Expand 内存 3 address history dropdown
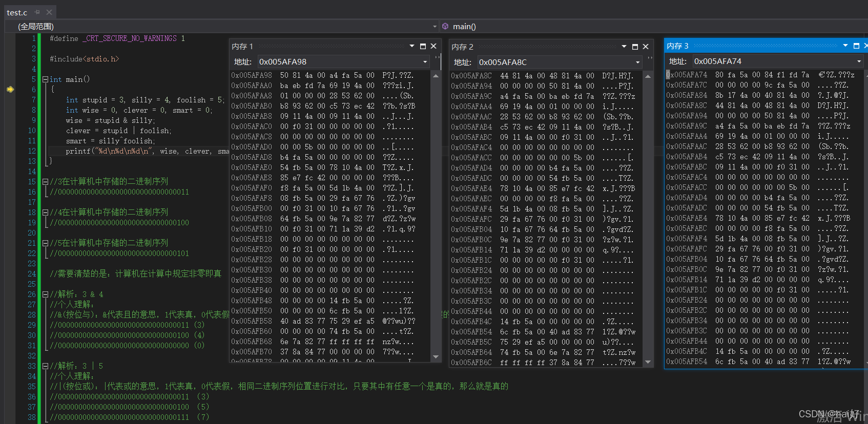868x424 pixels. click(x=860, y=61)
